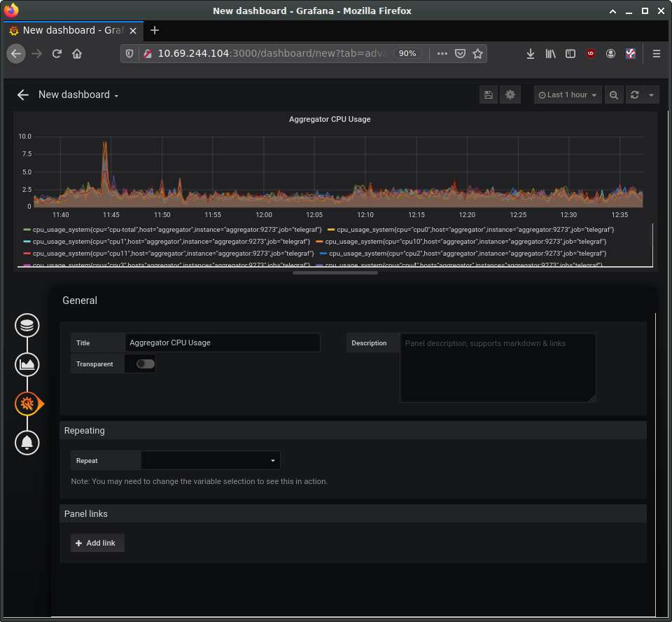
Task: Click cpu0 legend color swatch
Action: pos(331,230)
